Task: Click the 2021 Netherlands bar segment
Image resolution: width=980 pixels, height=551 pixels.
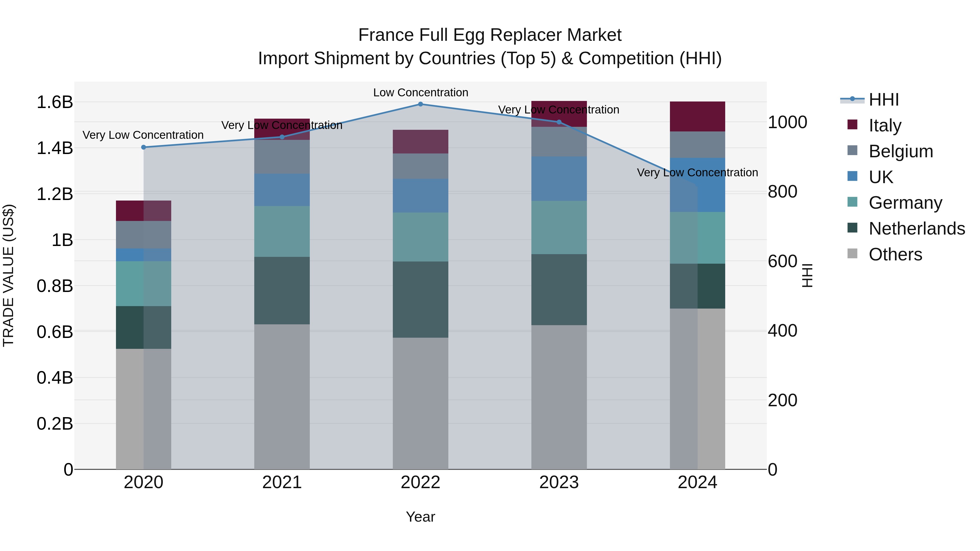Action: tap(282, 291)
